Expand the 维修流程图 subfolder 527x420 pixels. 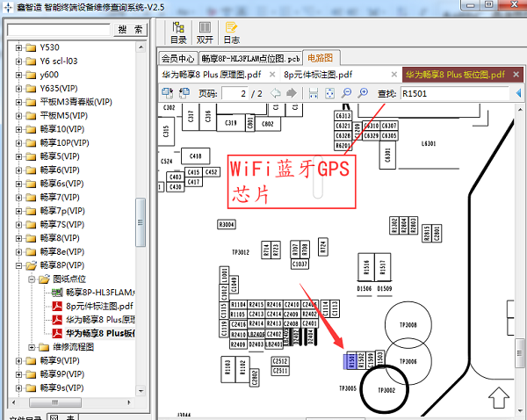pyautogui.click(x=32, y=347)
